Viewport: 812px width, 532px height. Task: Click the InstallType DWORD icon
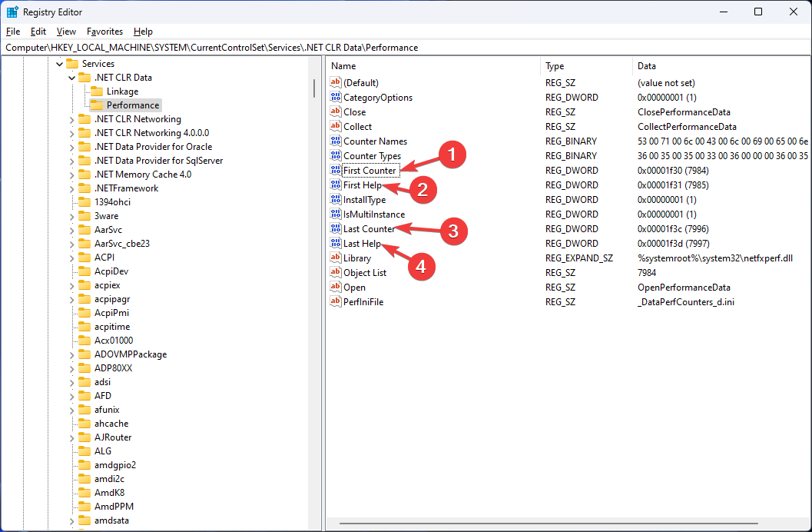point(336,199)
